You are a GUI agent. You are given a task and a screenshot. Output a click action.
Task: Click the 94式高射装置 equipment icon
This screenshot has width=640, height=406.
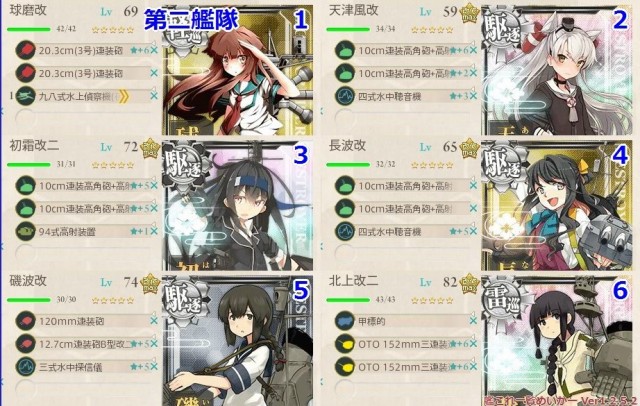pos(25,231)
